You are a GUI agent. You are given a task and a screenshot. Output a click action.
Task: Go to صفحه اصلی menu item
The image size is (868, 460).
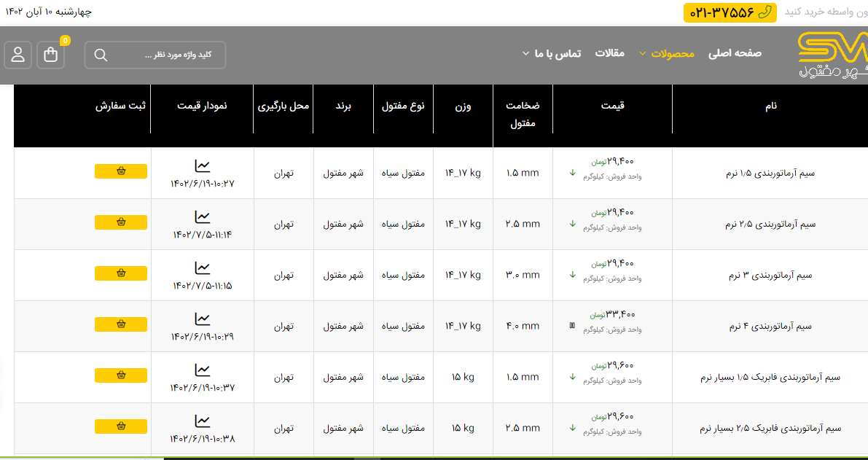click(x=735, y=53)
